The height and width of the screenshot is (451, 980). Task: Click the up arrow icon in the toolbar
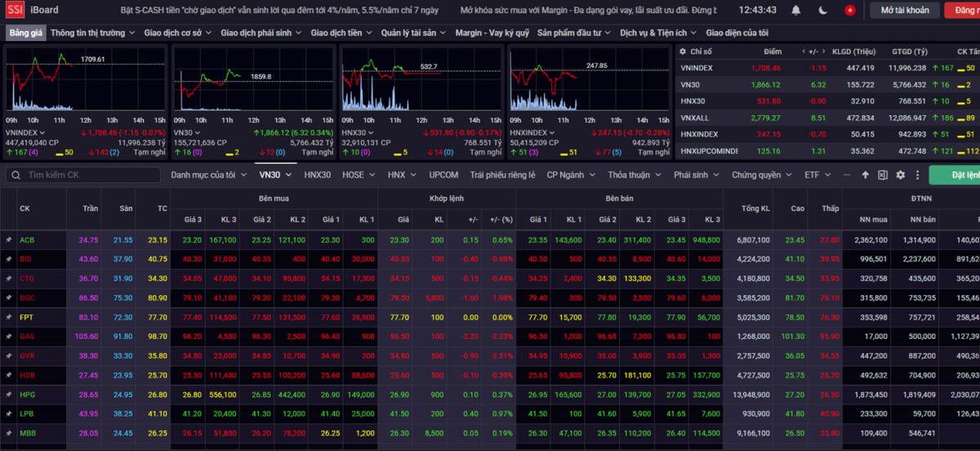point(866,175)
